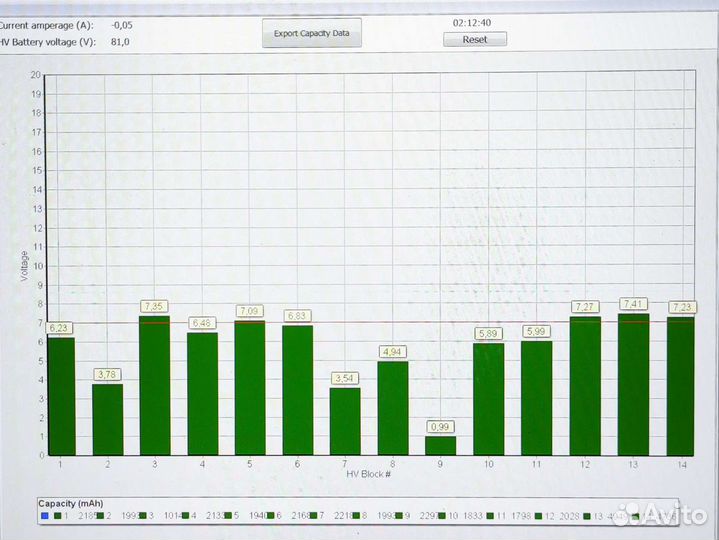Select the bar for HV block 10
The image size is (719, 540).
pyautogui.click(x=488, y=399)
